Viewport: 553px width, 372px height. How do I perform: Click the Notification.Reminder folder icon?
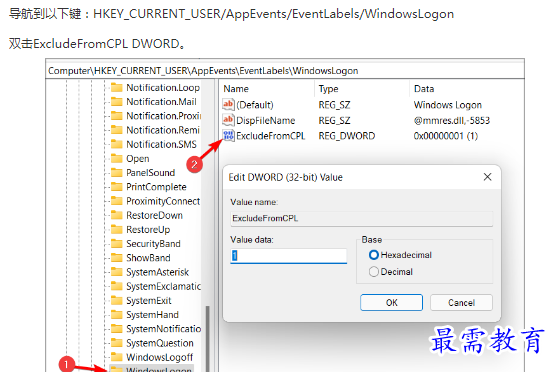click(116, 130)
